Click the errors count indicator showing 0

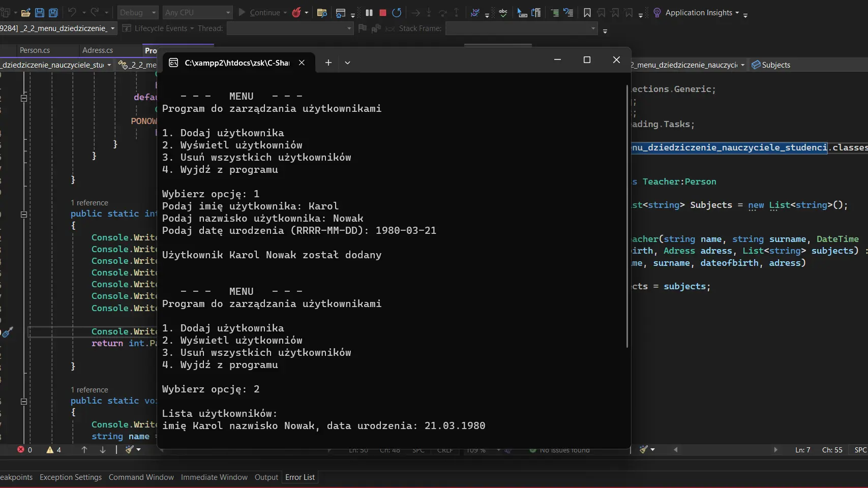pyautogui.click(x=24, y=450)
